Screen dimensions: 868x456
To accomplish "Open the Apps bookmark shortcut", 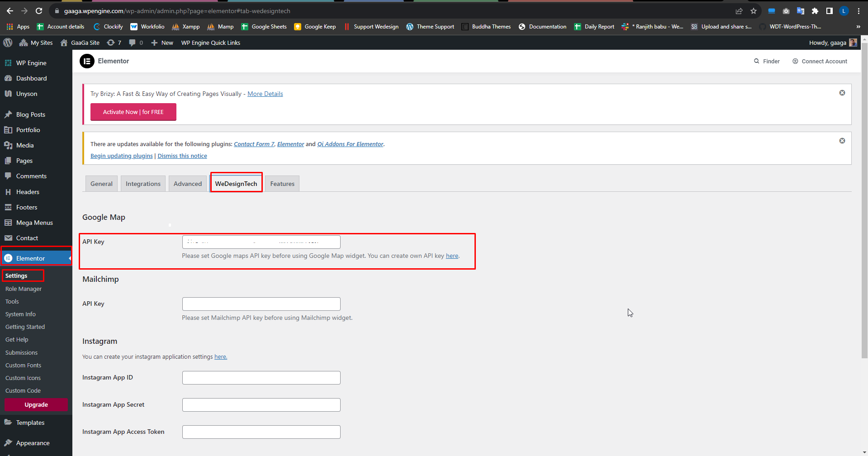I will coord(18,27).
